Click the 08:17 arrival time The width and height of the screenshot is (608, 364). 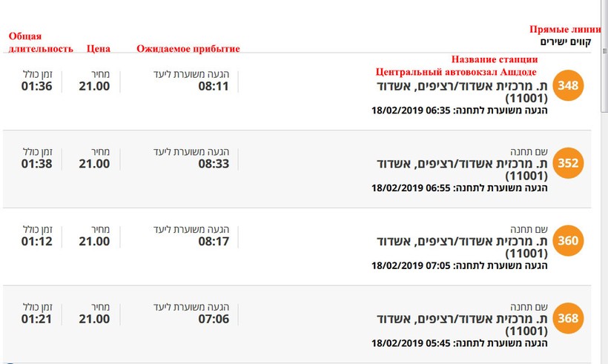(x=214, y=241)
